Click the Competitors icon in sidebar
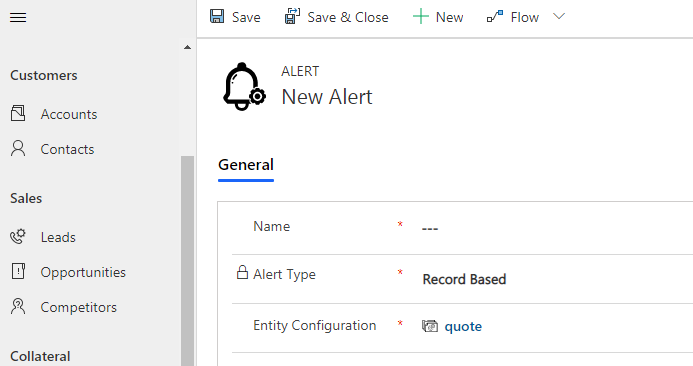Viewport: 693px width, 366px height. (x=18, y=306)
